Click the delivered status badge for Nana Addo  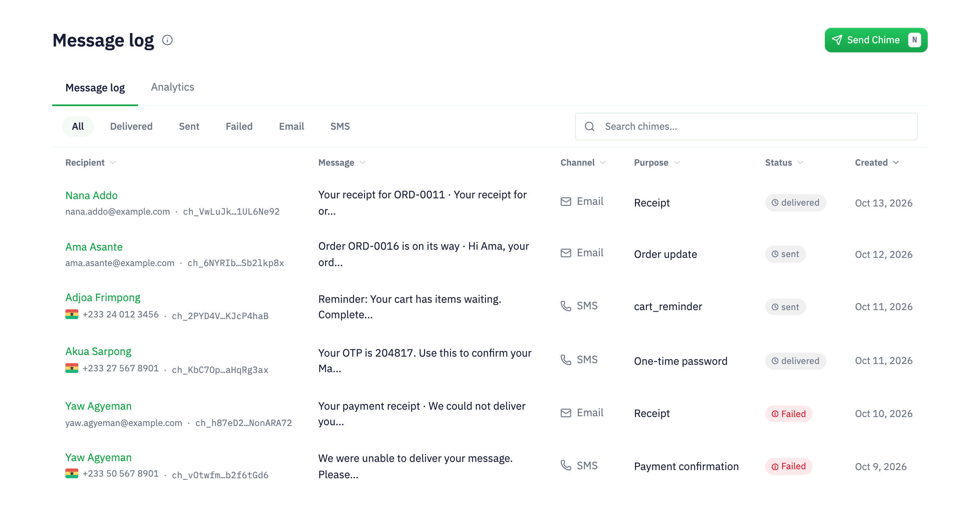click(x=795, y=203)
